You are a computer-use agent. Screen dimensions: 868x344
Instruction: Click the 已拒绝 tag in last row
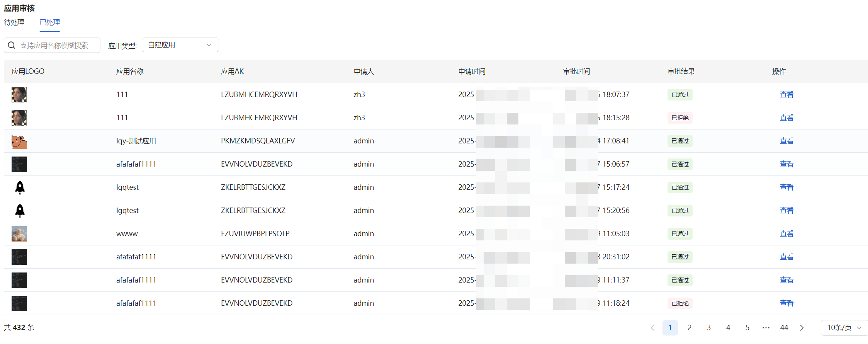(679, 303)
